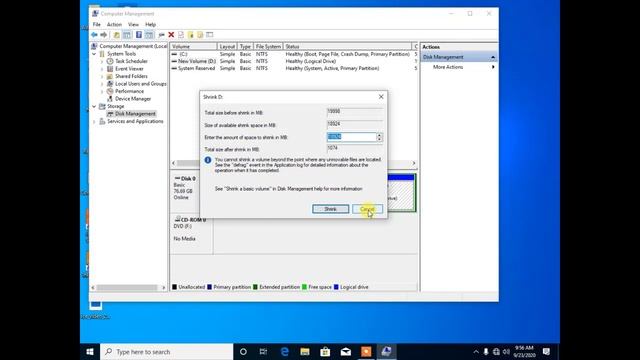Click the Up one level folder icon
Image resolution: width=640 pixels, height=360 pixels.
tap(116, 35)
